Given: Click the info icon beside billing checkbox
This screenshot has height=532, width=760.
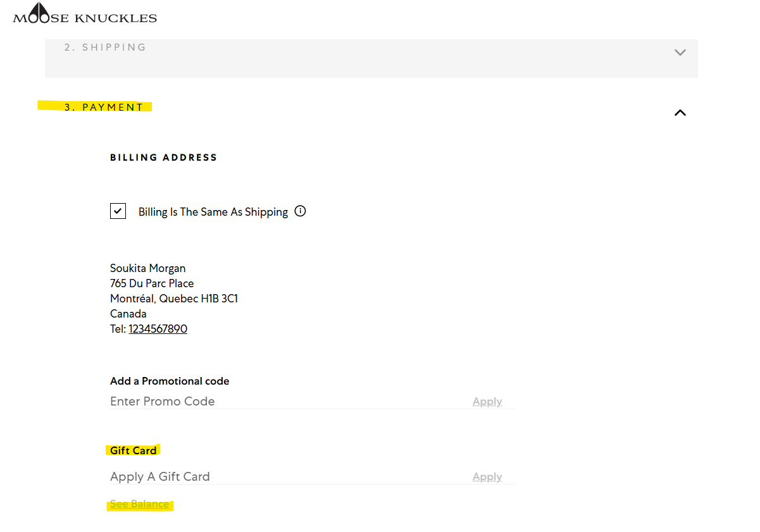Looking at the screenshot, I should pos(301,211).
